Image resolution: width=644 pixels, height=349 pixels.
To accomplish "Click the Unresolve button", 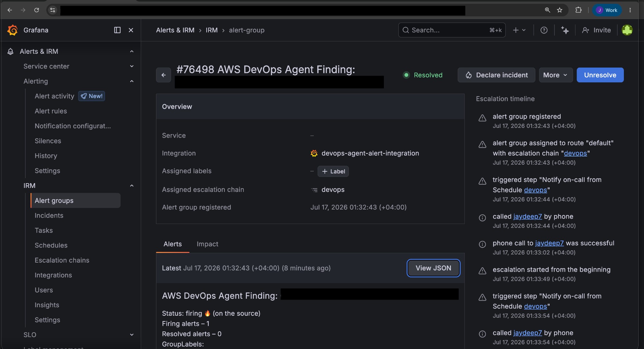I will pos(600,75).
